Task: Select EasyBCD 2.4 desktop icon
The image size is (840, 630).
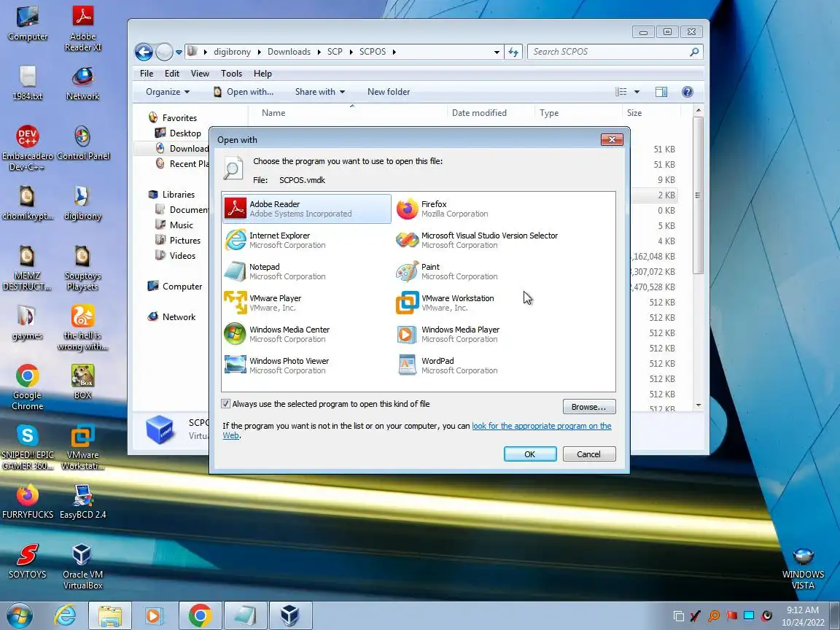Action: pos(83,502)
